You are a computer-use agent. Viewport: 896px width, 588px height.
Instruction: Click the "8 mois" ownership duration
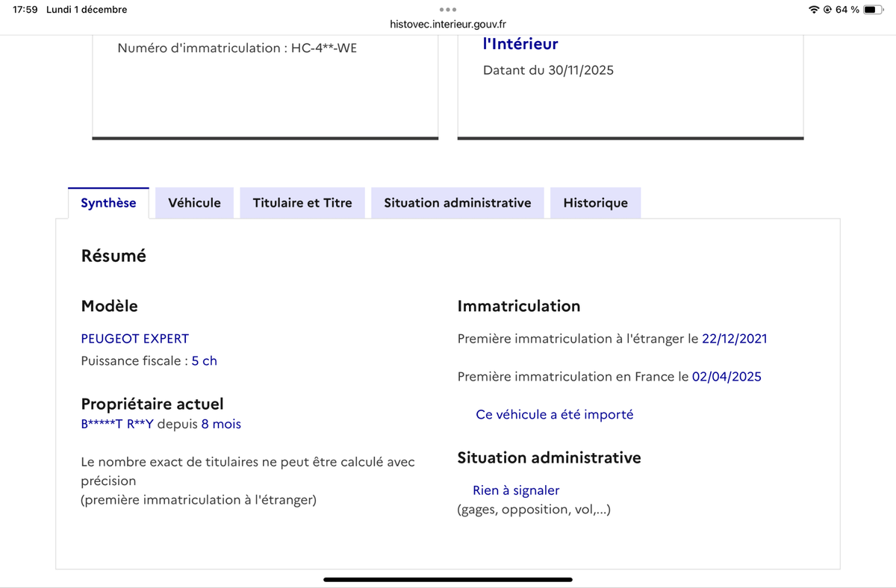(221, 425)
